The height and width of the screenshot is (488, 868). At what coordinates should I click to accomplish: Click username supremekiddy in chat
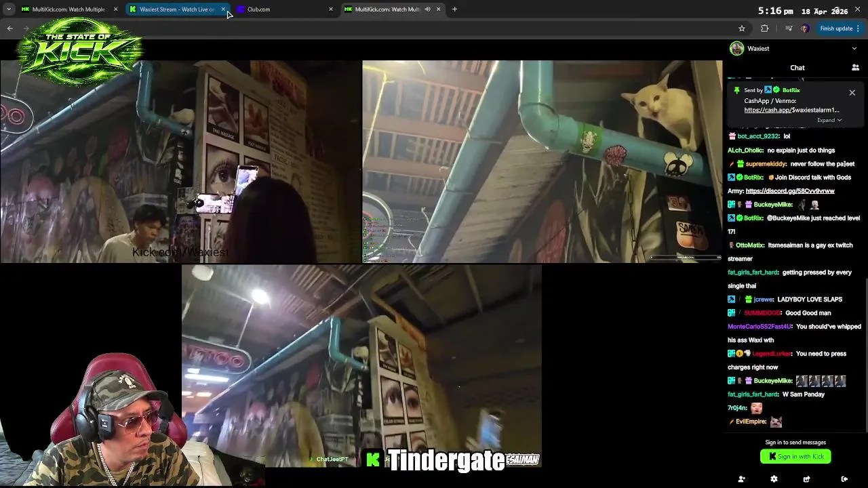pyautogui.click(x=766, y=164)
